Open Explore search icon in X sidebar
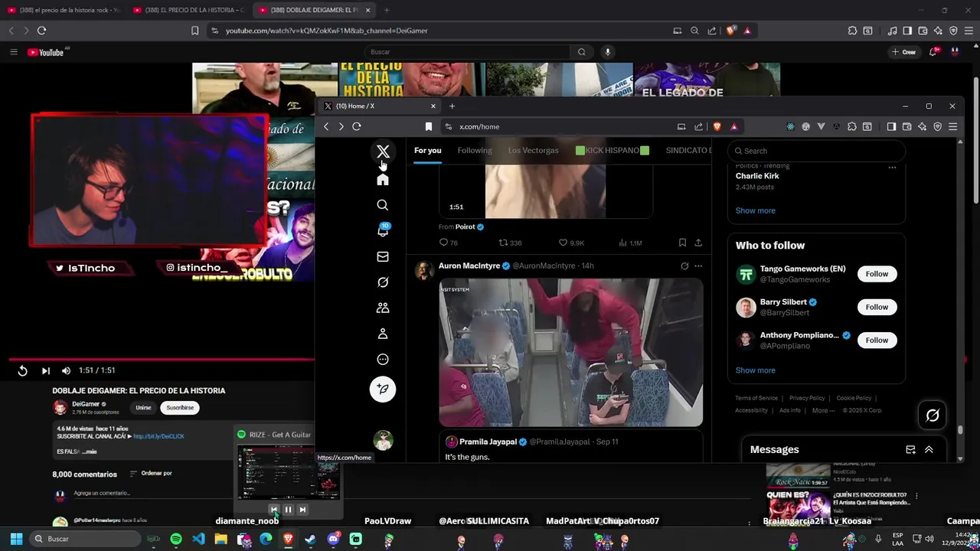Image resolution: width=980 pixels, height=551 pixels. (383, 205)
